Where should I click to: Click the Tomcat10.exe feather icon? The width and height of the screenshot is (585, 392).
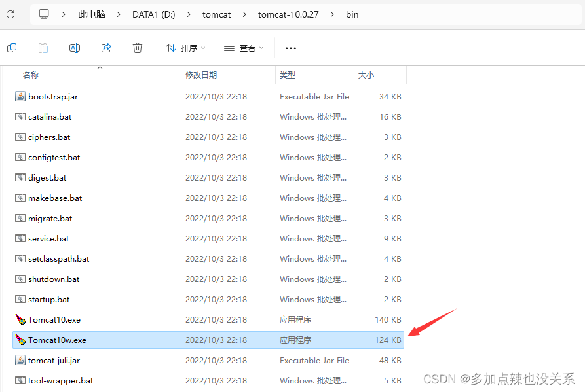pyautogui.click(x=20, y=319)
